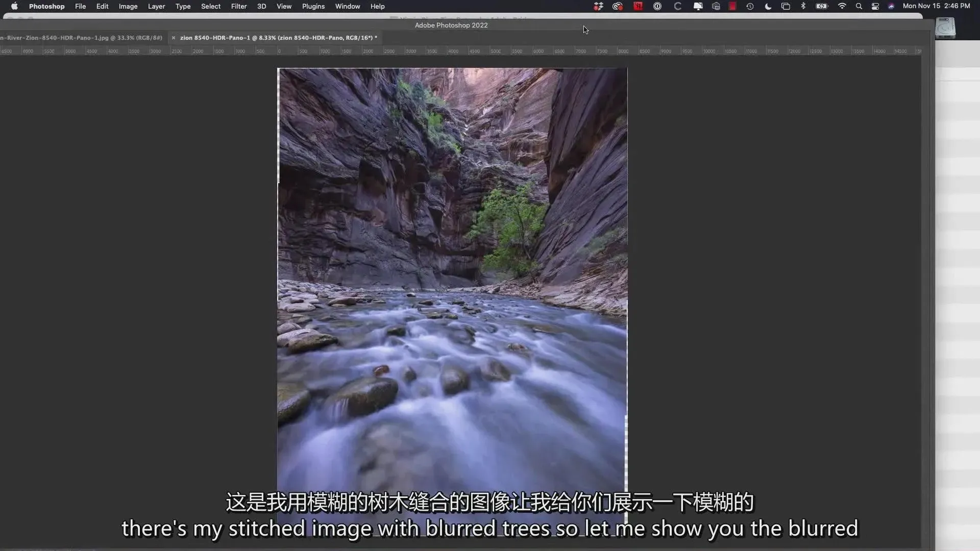Close the zion 8540-HDR-Pano-1 document tab
Viewport: 980px width, 551px height.
pos(174,38)
